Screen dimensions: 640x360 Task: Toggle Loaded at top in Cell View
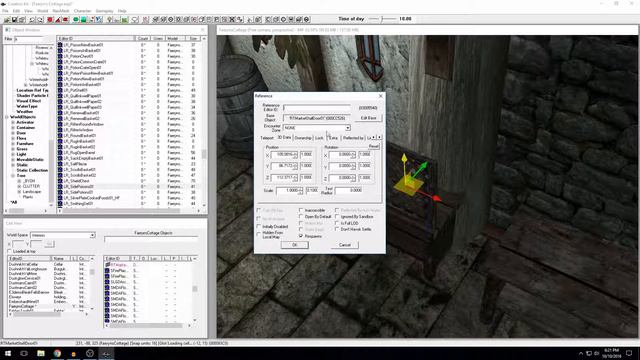point(10,251)
